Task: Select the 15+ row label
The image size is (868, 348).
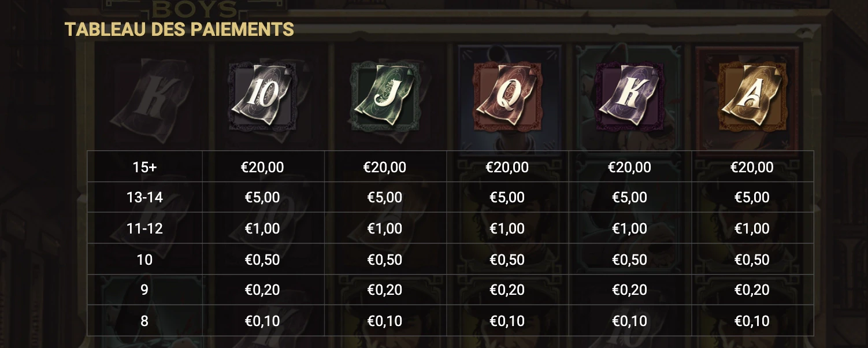Action: (144, 167)
